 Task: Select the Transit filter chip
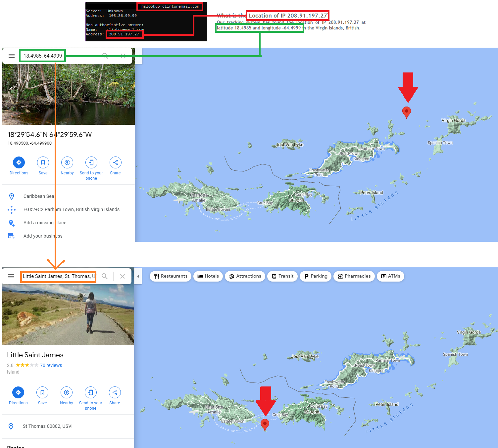tap(282, 276)
